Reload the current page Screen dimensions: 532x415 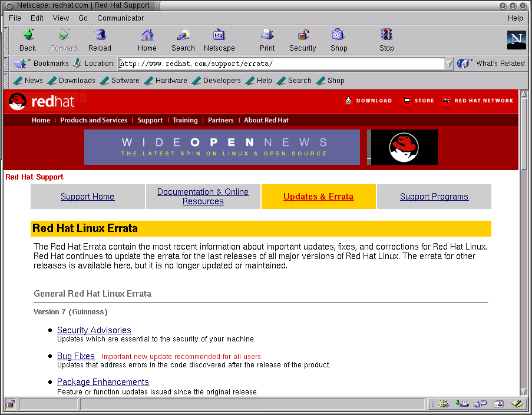100,35
